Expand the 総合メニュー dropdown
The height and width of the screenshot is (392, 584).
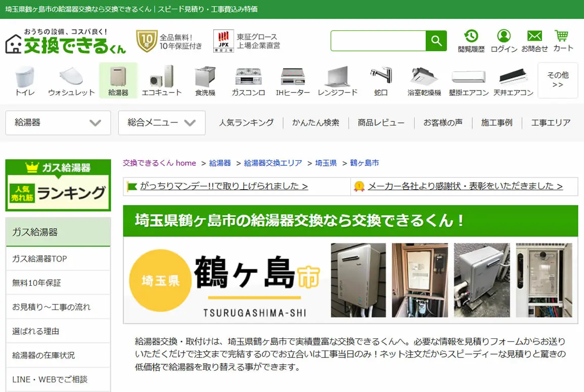coord(162,122)
